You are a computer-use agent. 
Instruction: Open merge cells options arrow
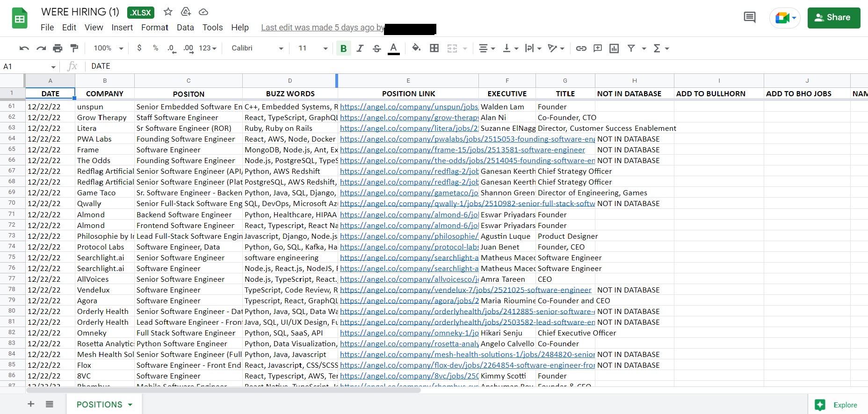[x=465, y=48]
